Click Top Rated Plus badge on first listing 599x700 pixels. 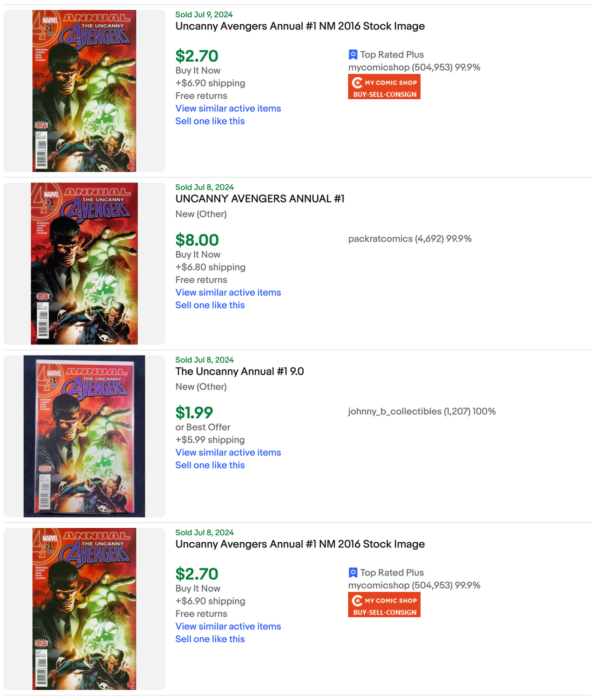coord(386,55)
